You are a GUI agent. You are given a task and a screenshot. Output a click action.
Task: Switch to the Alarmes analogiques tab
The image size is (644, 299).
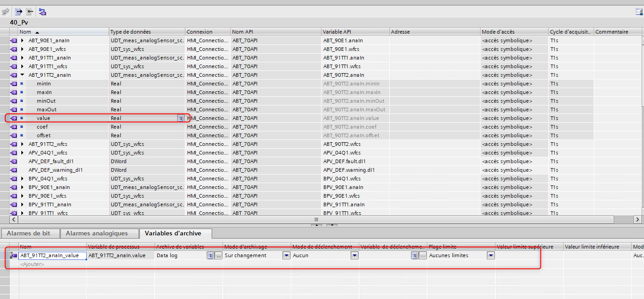click(97, 233)
